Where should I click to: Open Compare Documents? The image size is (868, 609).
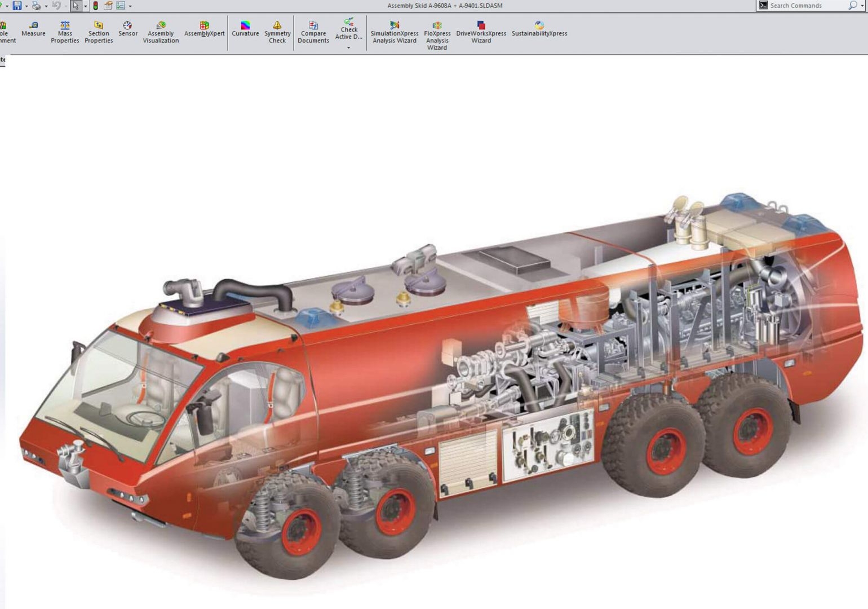pos(313,32)
